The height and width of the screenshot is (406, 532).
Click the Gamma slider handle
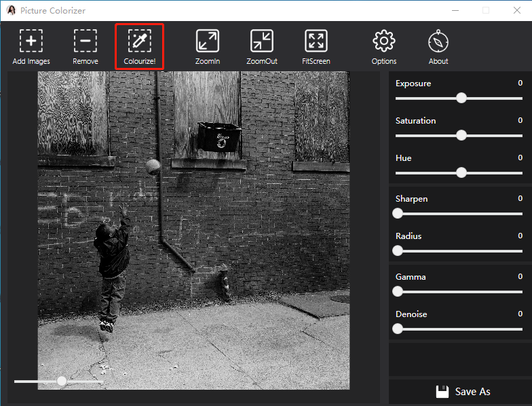[x=398, y=292]
